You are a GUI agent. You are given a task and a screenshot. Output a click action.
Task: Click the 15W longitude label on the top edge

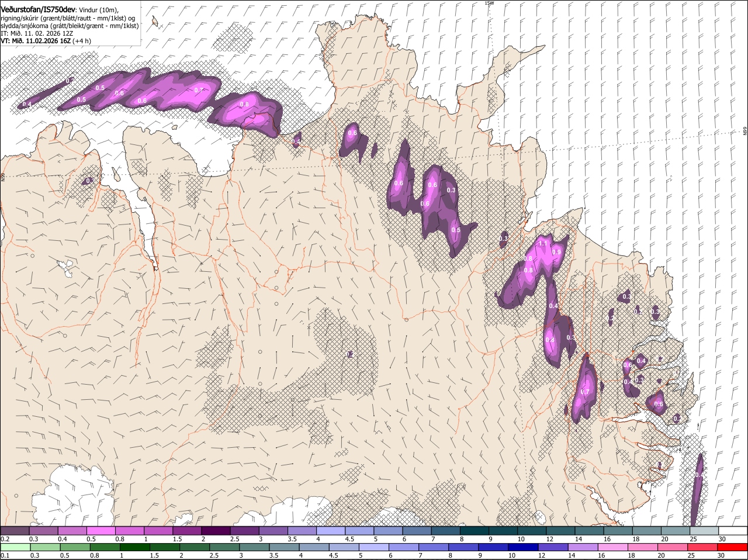click(x=489, y=3)
